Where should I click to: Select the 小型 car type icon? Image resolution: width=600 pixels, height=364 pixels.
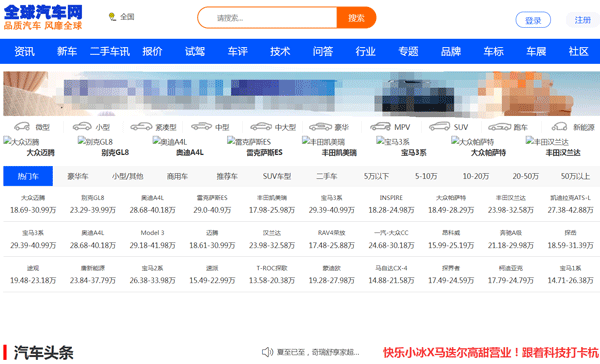pyautogui.click(x=91, y=127)
